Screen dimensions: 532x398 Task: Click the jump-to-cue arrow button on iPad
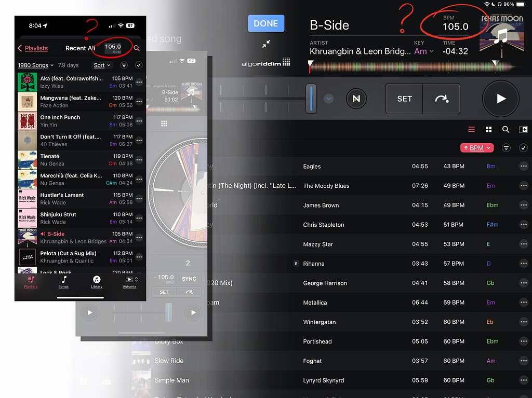(x=442, y=99)
